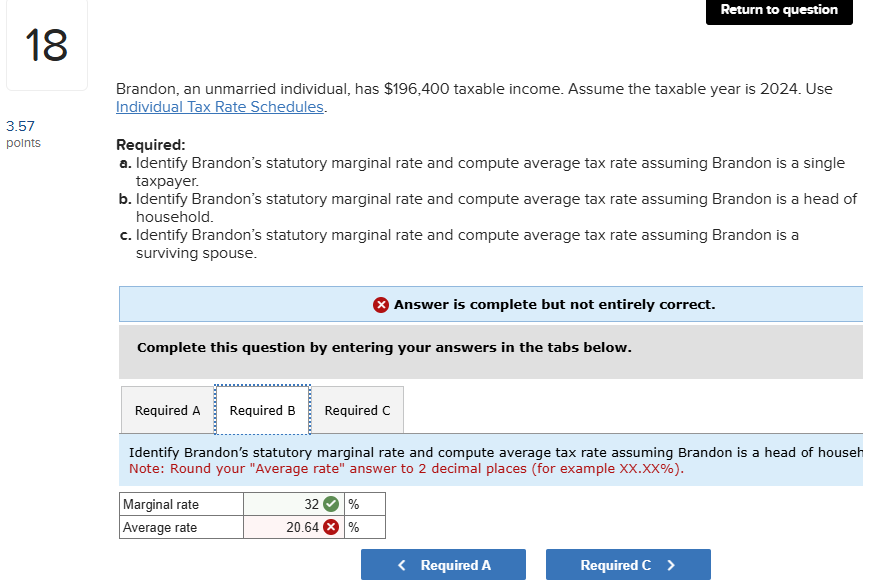
Task: Switch to the Required A tab
Action: (x=168, y=410)
